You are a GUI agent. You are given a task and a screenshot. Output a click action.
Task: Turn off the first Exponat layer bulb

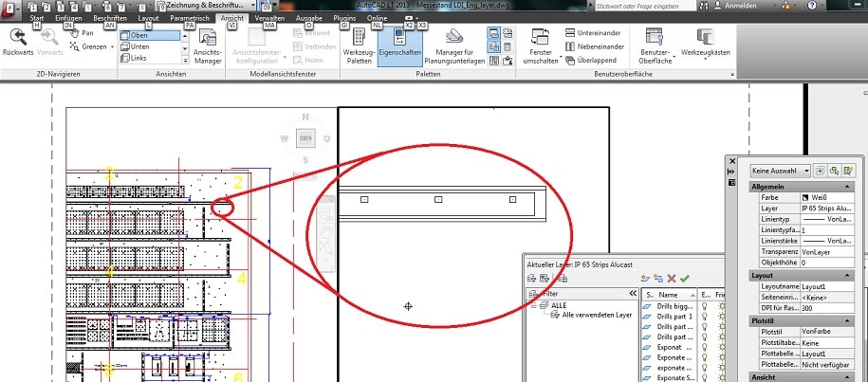pos(705,348)
